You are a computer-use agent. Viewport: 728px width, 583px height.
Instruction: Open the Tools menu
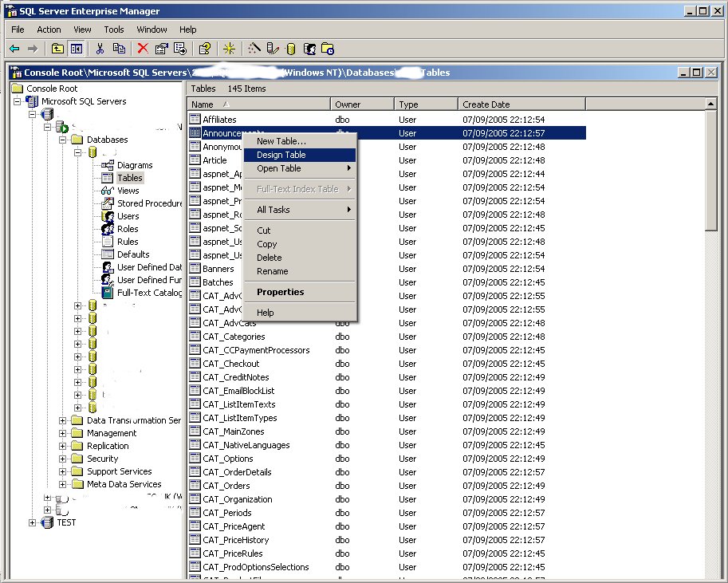click(114, 30)
